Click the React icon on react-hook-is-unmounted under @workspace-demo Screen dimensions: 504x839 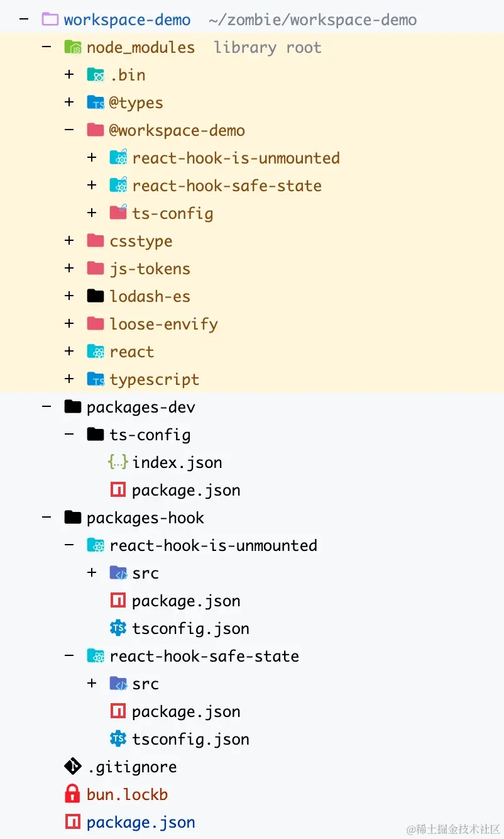(x=118, y=157)
